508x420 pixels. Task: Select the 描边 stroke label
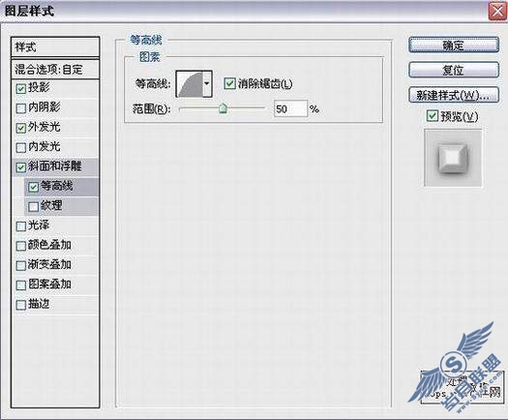tap(39, 304)
